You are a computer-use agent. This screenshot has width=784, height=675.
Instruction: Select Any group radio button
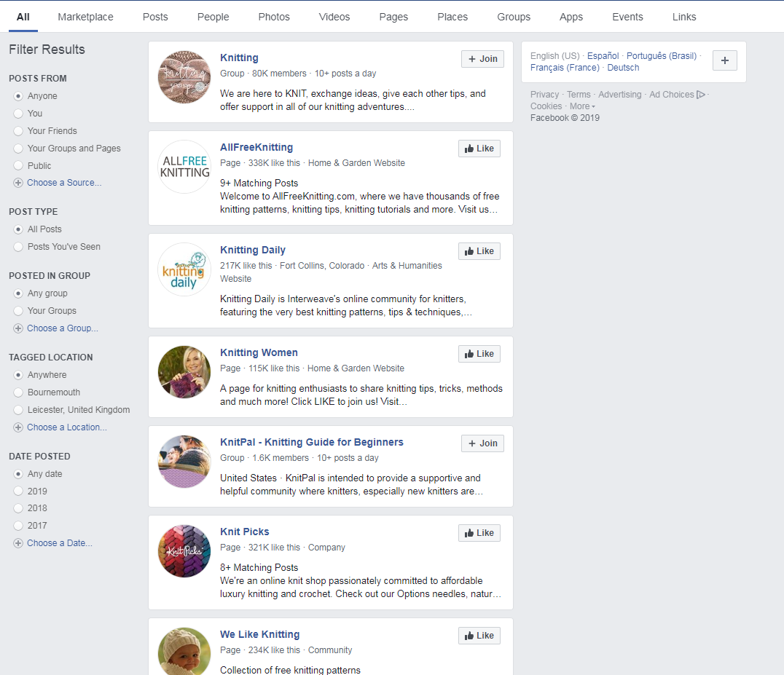click(18, 293)
